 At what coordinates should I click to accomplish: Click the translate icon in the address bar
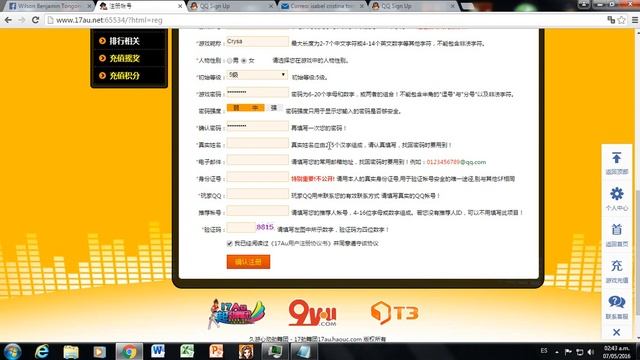click(x=611, y=20)
